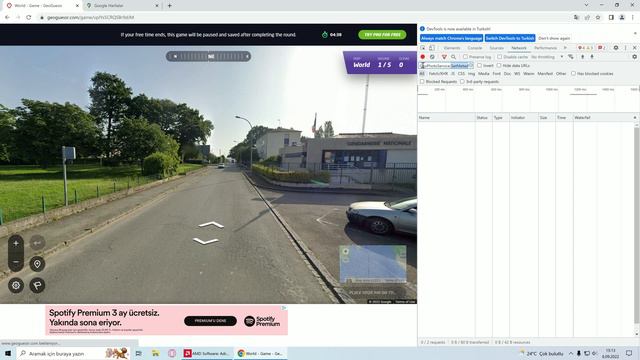Viewport: 640px width, 360px height.
Task: Click the red errors and warnings counter
Action: pyautogui.click(x=585, y=48)
